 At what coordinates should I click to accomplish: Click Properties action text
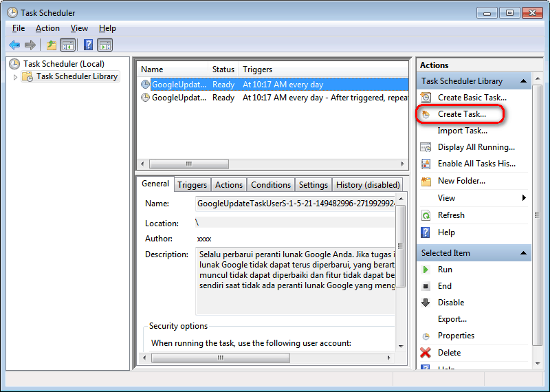456,336
